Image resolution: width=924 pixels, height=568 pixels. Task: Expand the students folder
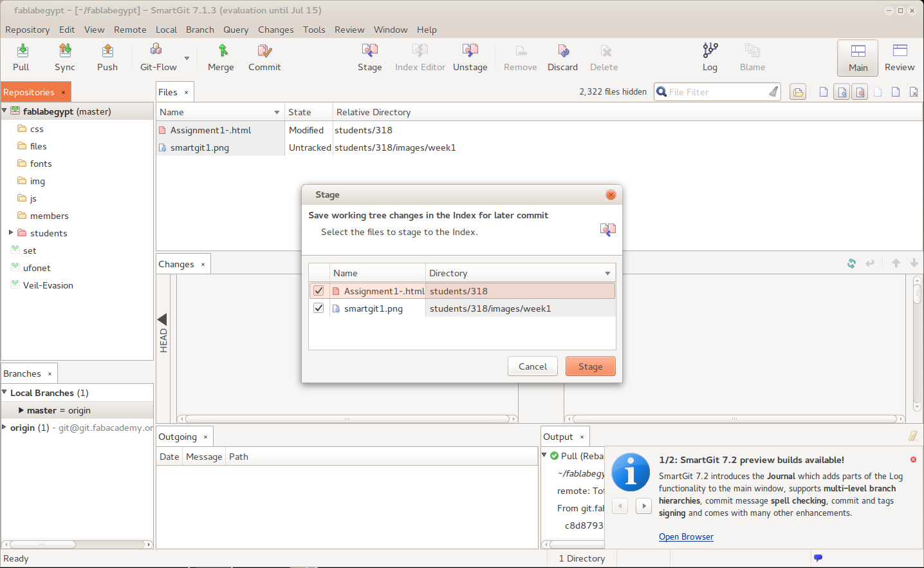[x=11, y=232]
